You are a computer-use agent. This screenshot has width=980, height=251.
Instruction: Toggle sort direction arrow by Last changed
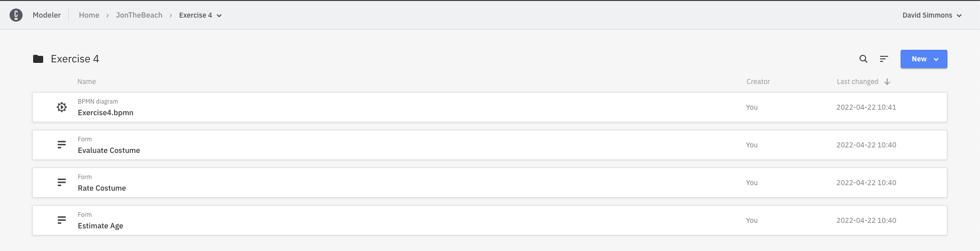[887, 81]
